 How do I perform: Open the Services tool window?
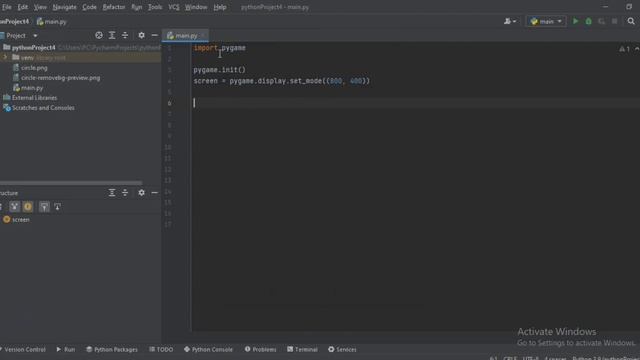tap(342, 349)
